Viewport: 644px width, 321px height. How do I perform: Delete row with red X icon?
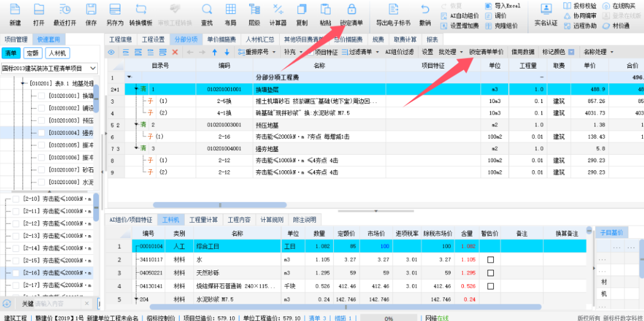point(175,52)
